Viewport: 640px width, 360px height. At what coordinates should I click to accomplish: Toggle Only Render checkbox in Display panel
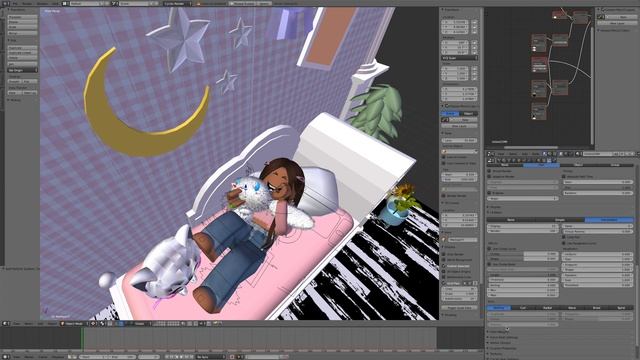444,254
